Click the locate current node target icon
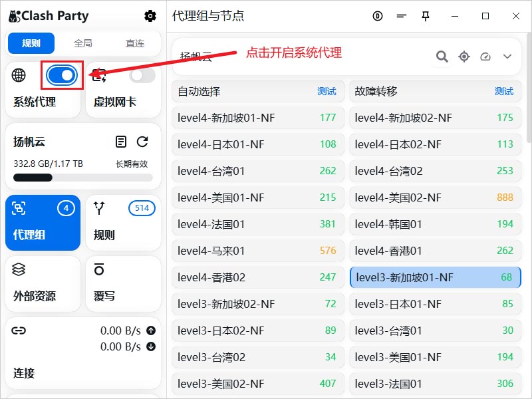This screenshot has height=399, width=532. [x=464, y=57]
